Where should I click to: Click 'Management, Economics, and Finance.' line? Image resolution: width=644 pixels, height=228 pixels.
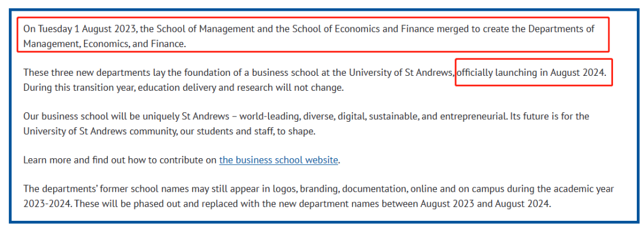(x=105, y=44)
